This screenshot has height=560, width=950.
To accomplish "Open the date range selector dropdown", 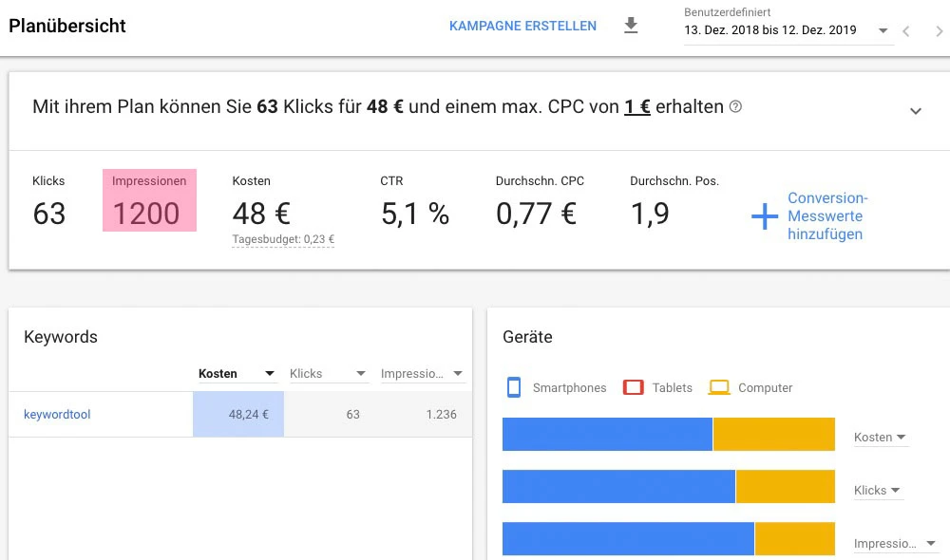I will [x=883, y=30].
